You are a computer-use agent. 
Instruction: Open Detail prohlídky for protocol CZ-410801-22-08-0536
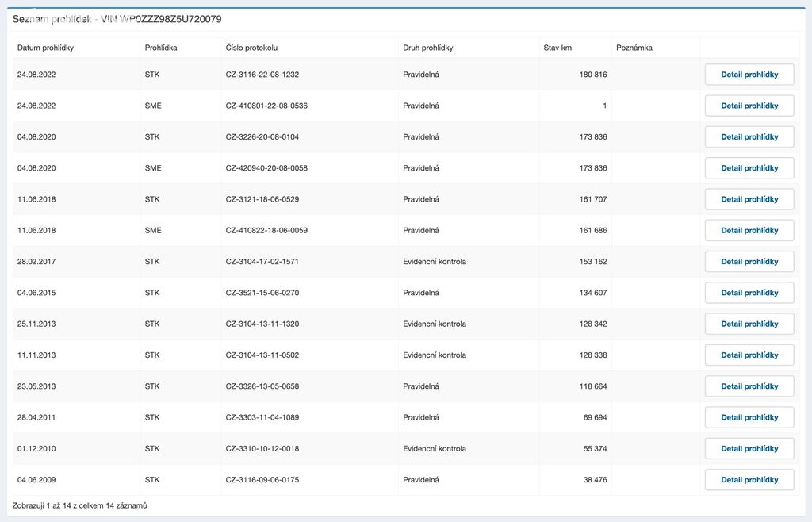[x=749, y=106]
